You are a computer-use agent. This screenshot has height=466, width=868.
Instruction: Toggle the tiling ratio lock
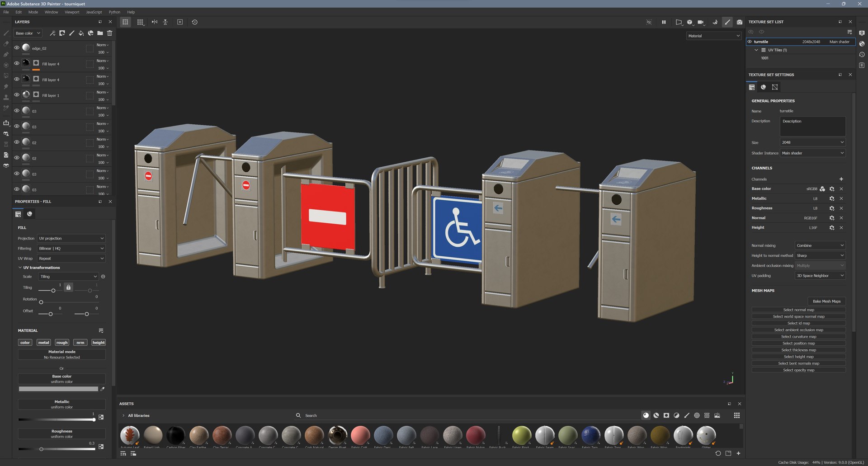[68, 287]
